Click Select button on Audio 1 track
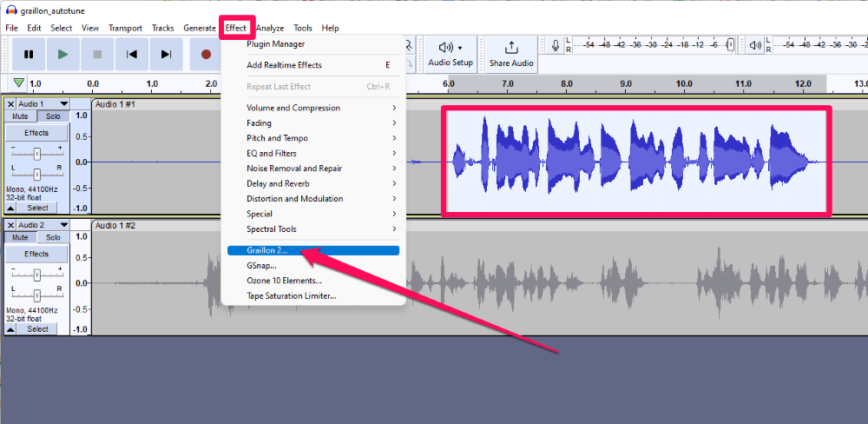 tap(37, 208)
